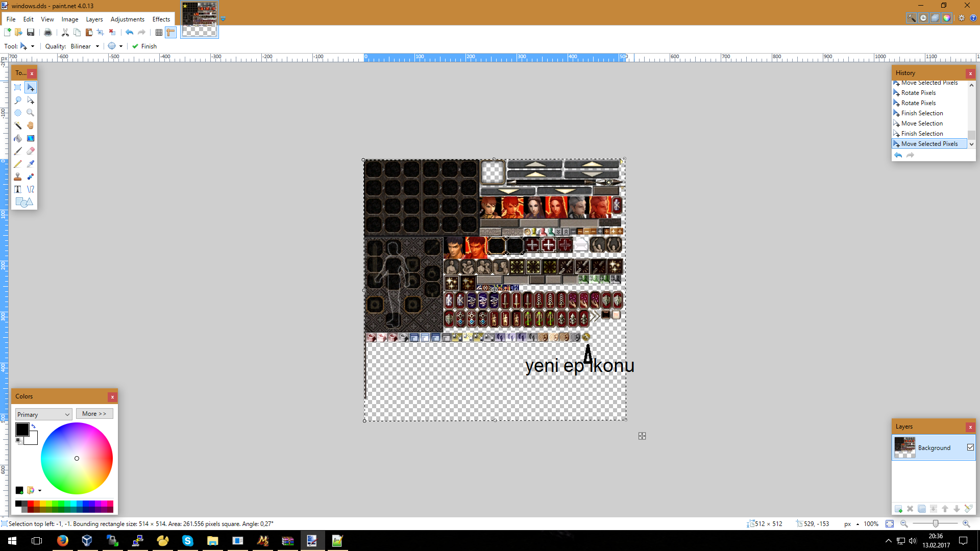This screenshot has height=551, width=980.
Task: Open the image list dropdown arrow
Action: [x=223, y=19]
